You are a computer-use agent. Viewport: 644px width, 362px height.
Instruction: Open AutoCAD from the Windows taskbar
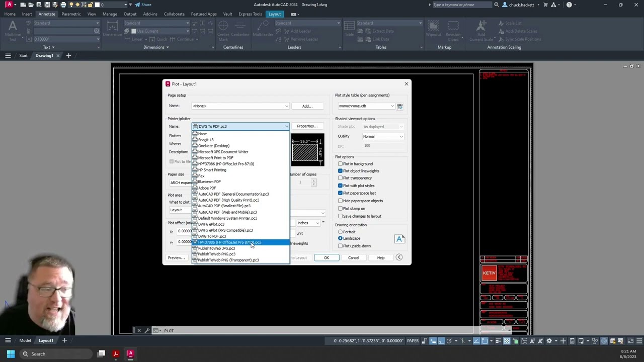tap(130, 354)
